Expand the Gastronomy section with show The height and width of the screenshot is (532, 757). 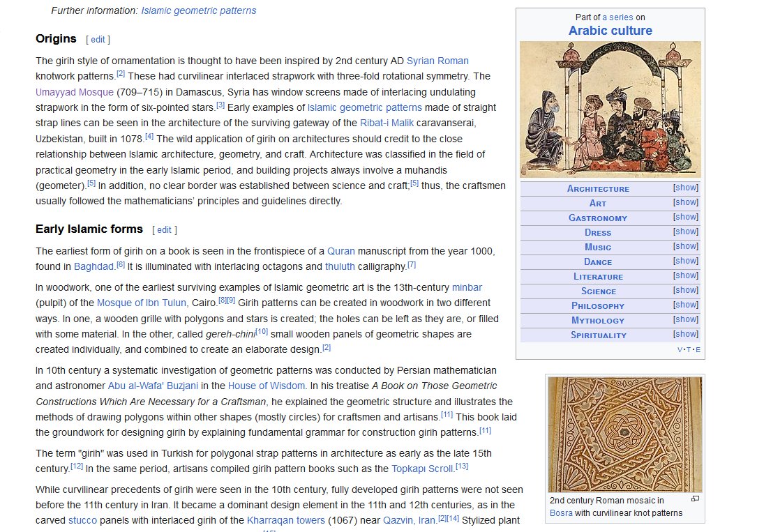point(686,217)
